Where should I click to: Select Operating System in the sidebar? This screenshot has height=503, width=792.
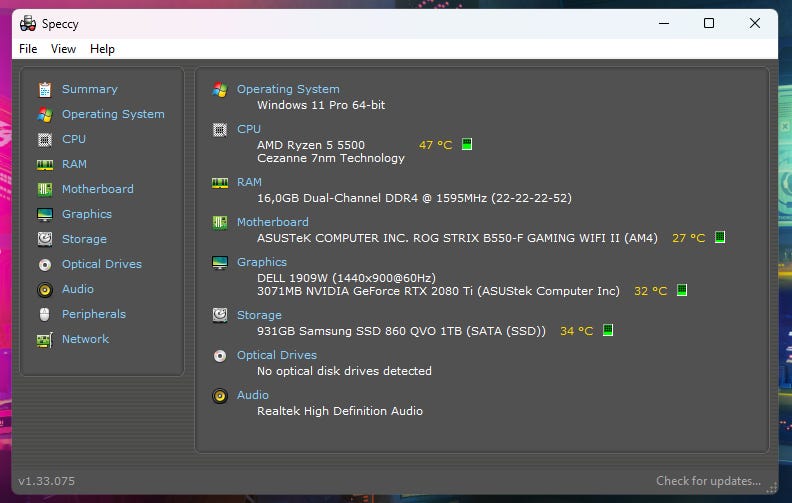(113, 114)
